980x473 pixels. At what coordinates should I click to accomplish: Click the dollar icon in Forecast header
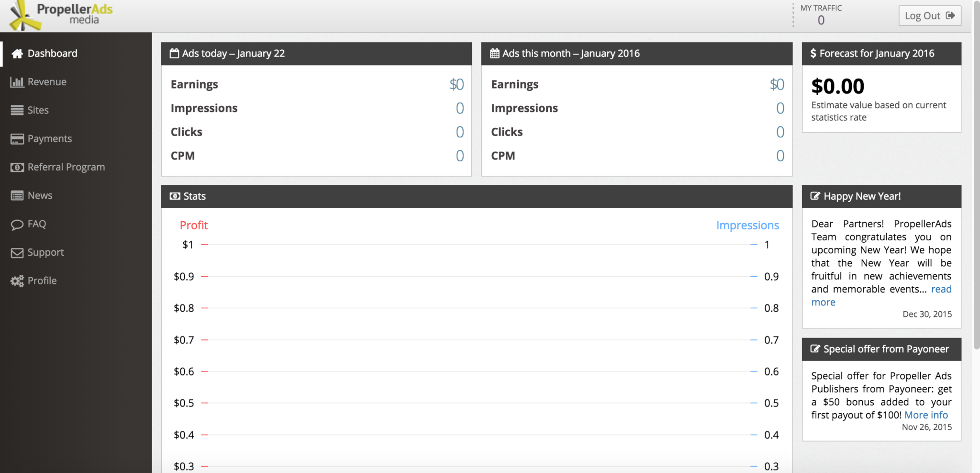coord(813,53)
